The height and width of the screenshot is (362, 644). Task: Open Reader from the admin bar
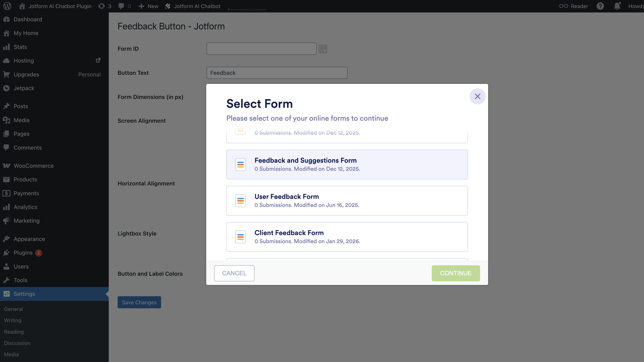point(574,6)
